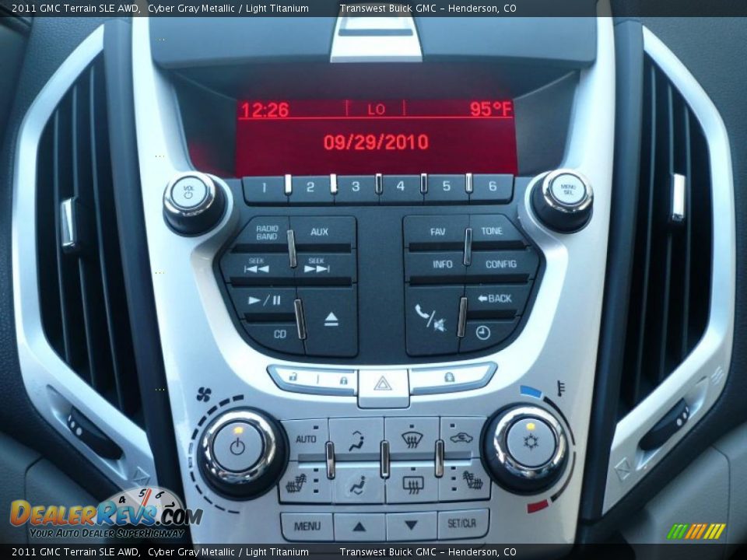Select radio preset button 2
747x560 pixels.
pyautogui.click(x=310, y=187)
